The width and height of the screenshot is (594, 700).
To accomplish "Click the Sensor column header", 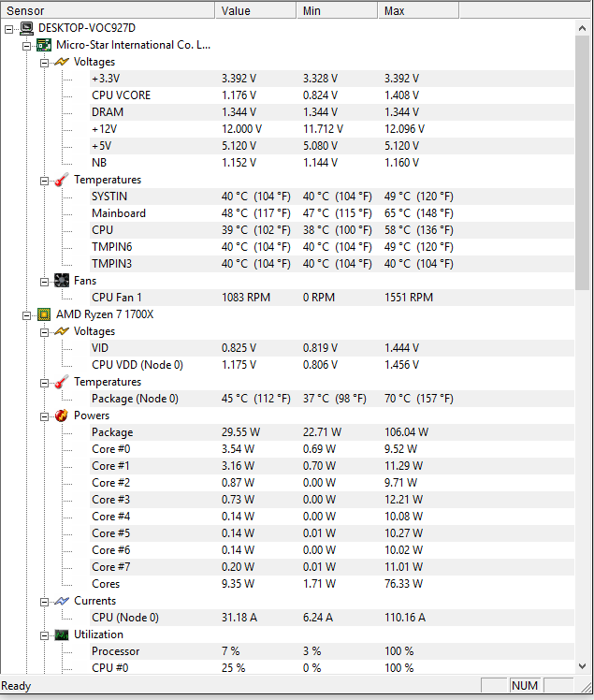I will (x=108, y=10).
